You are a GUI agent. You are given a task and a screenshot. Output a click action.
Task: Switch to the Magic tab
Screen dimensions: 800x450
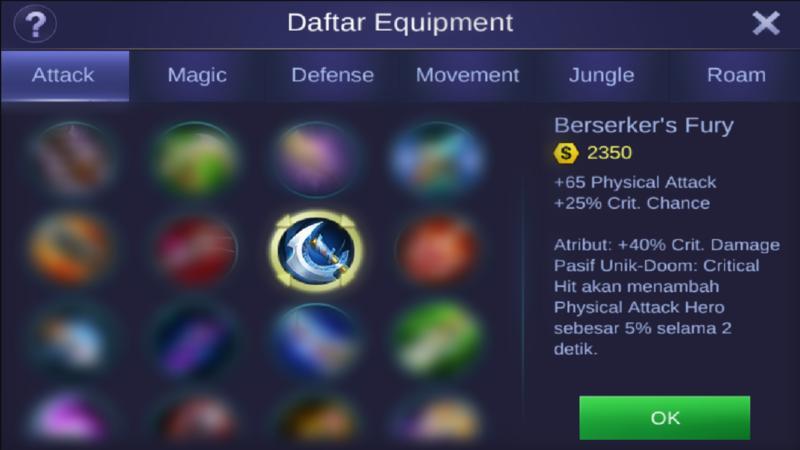(197, 76)
